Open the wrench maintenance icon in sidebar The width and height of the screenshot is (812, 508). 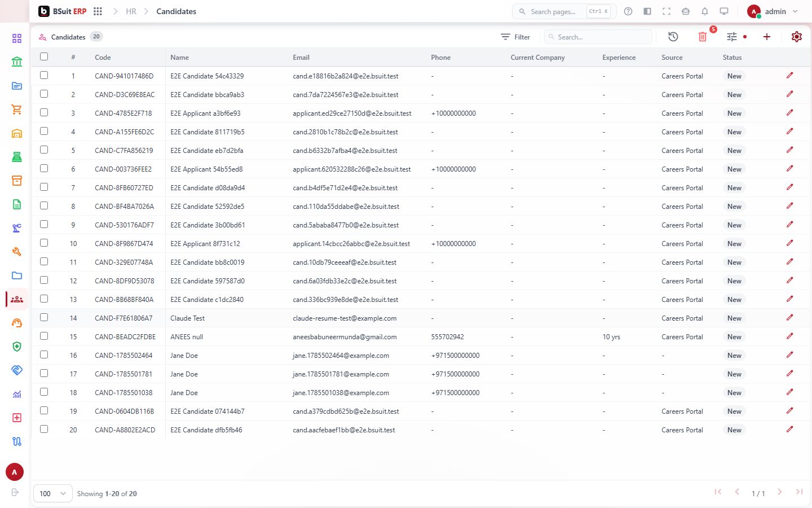[17, 252]
